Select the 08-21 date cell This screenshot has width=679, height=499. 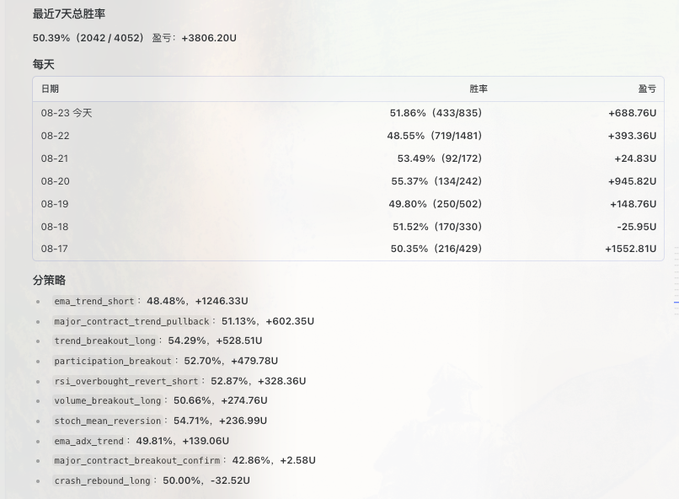pyautogui.click(x=55, y=159)
